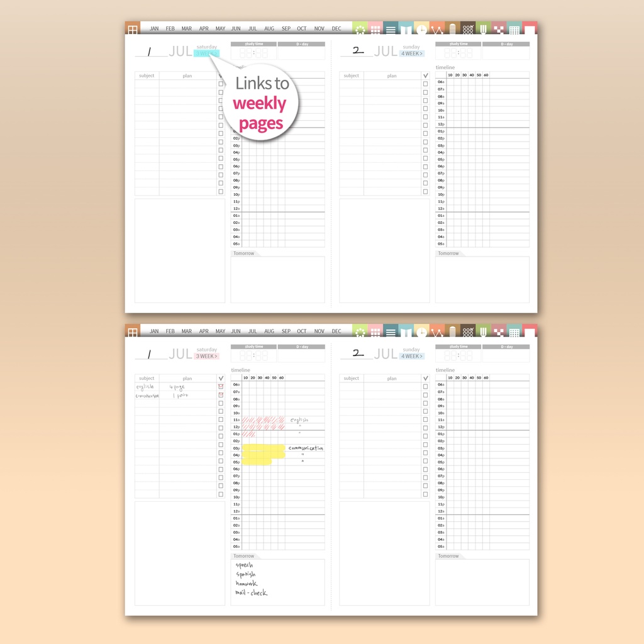644x644 pixels.
Task: Click pink hatched block at 11a timeline
Action: (x=264, y=419)
